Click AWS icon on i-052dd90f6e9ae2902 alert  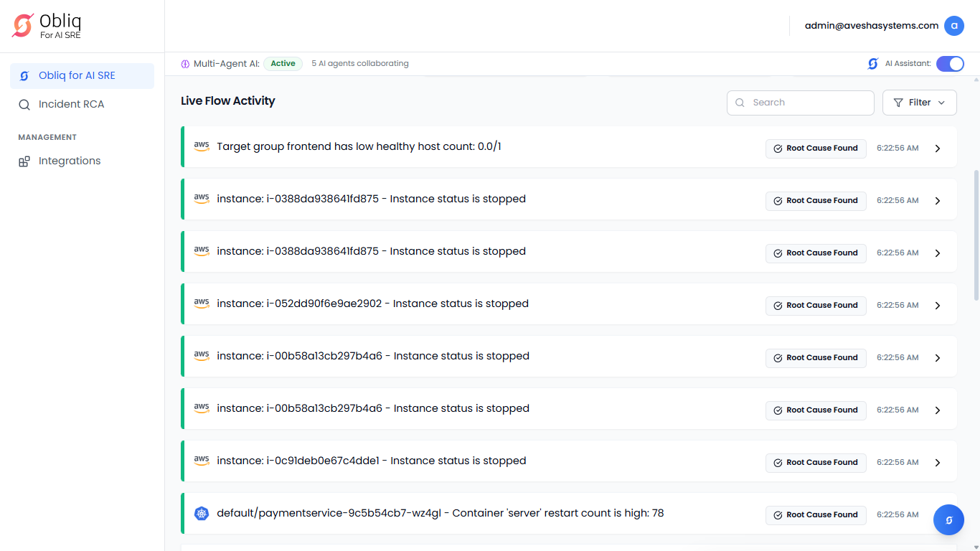pos(202,303)
